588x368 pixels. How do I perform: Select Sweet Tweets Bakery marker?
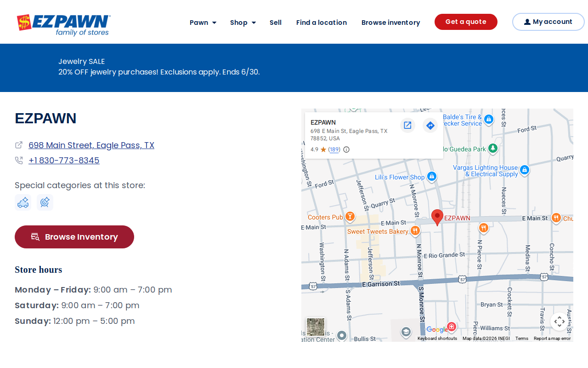(x=415, y=231)
